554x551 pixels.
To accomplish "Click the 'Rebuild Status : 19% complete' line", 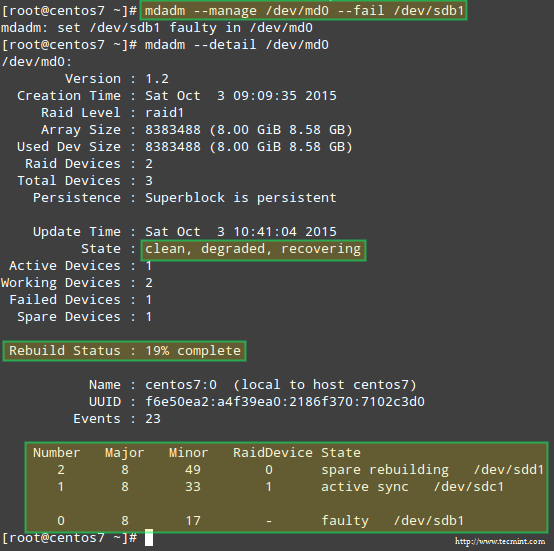I will 125,351.
